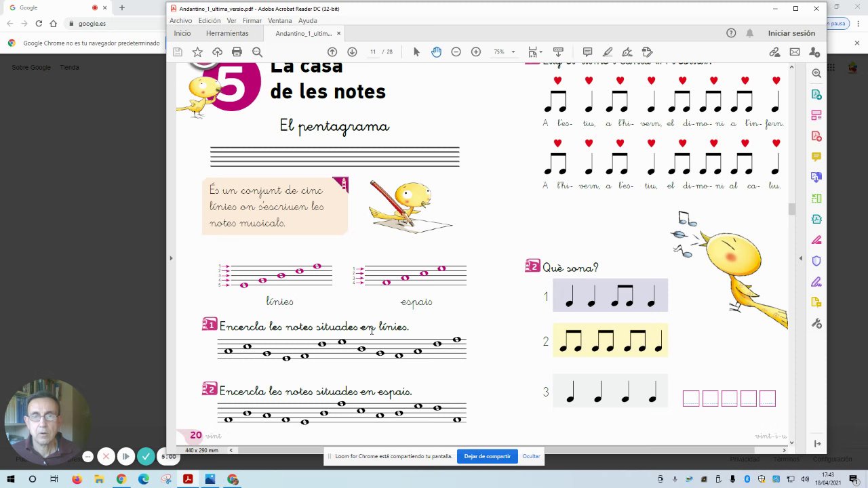Open More tools wrench icon

[x=816, y=323]
